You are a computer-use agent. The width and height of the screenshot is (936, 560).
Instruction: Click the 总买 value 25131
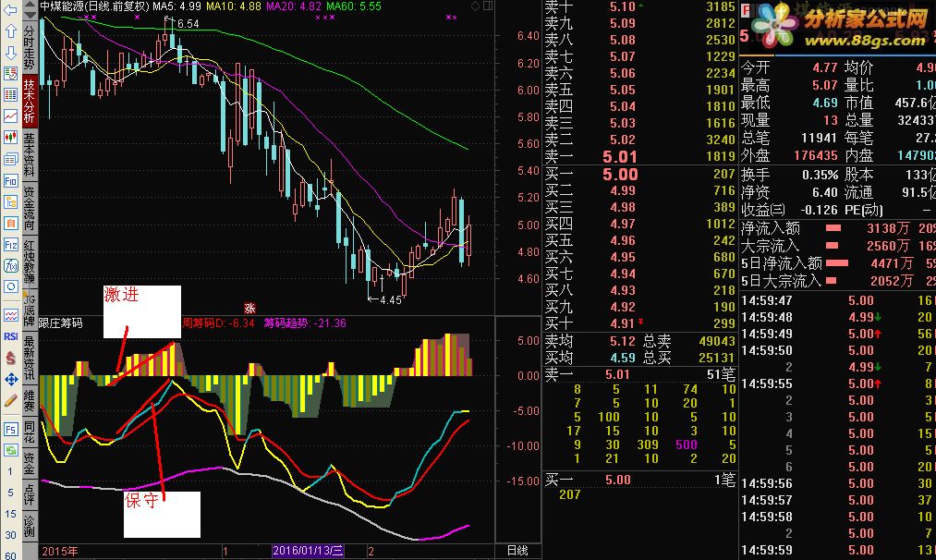pyautogui.click(x=717, y=358)
